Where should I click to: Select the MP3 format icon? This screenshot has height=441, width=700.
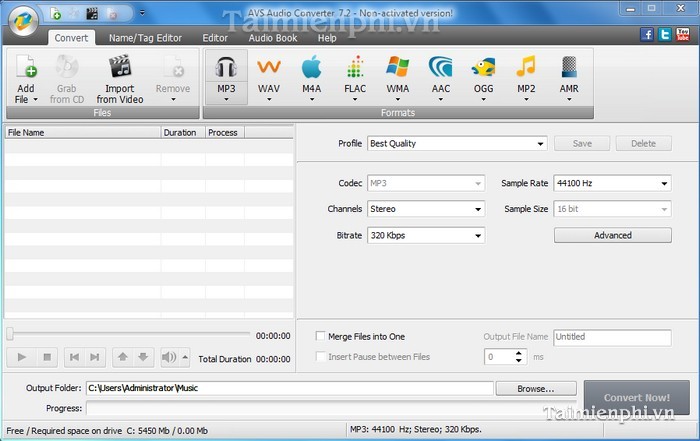click(x=226, y=67)
